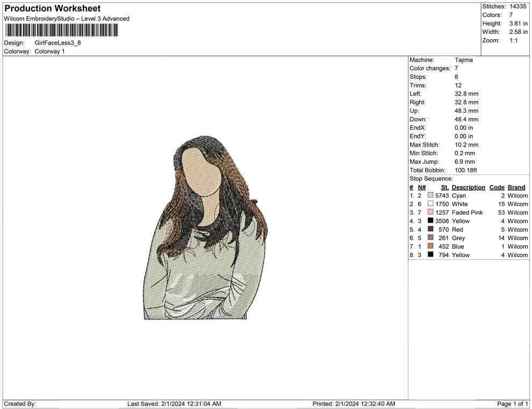Click the Stitches value 14335
This screenshot has width=532, height=409.
pyautogui.click(x=518, y=6)
